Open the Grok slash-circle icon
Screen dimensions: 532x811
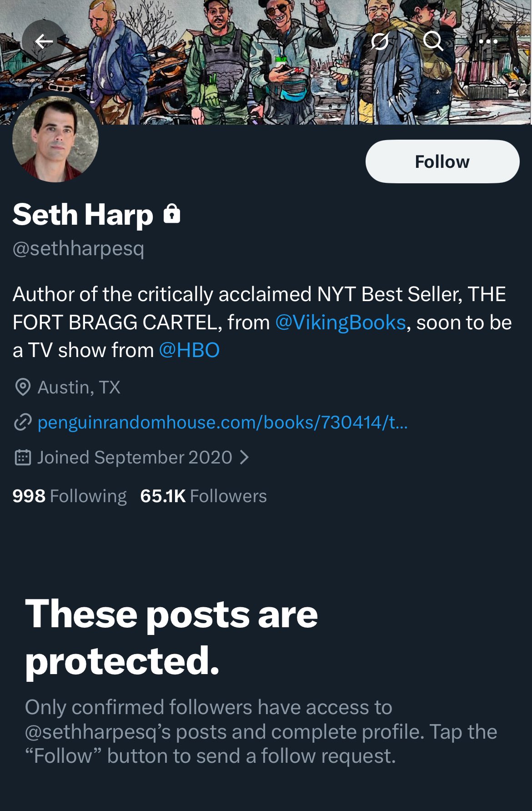click(x=380, y=41)
